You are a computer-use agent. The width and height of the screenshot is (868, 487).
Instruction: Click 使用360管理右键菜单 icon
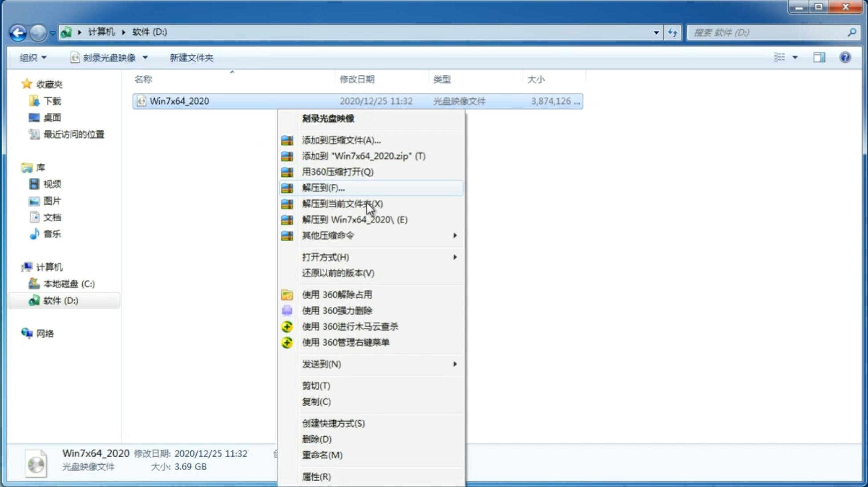click(x=287, y=342)
